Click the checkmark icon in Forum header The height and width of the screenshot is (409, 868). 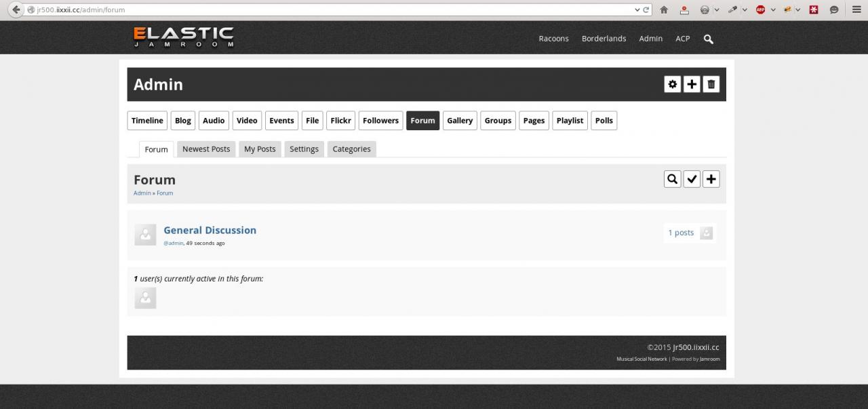[x=692, y=179]
